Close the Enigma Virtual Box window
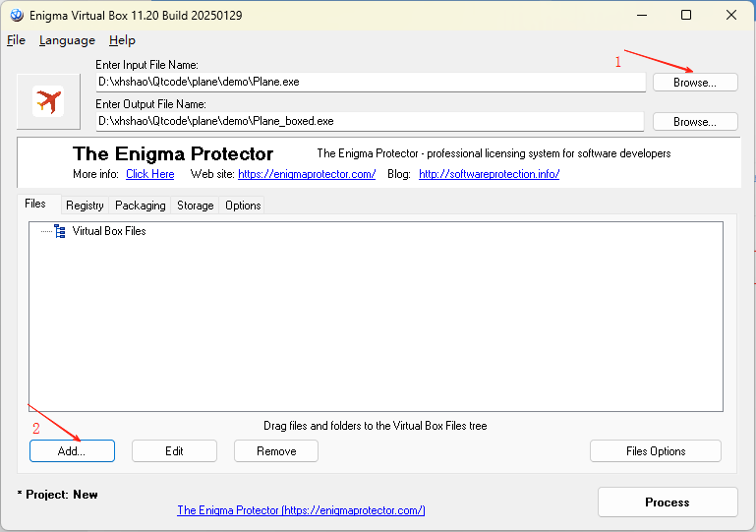The width and height of the screenshot is (756, 532). pos(730,15)
